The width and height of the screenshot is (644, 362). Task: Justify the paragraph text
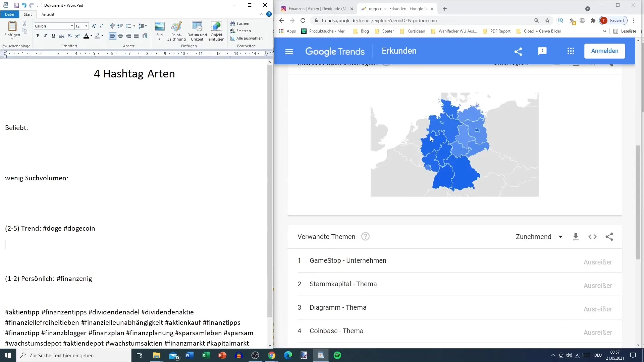click(136, 36)
